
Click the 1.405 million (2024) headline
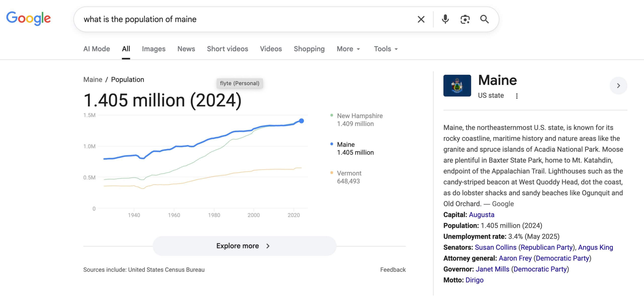163,100
